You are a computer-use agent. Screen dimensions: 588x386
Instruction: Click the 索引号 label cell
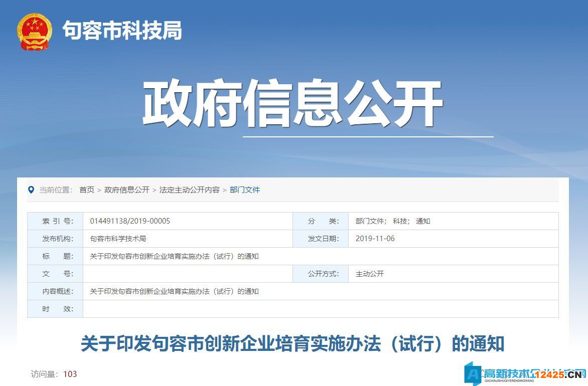[55, 221]
